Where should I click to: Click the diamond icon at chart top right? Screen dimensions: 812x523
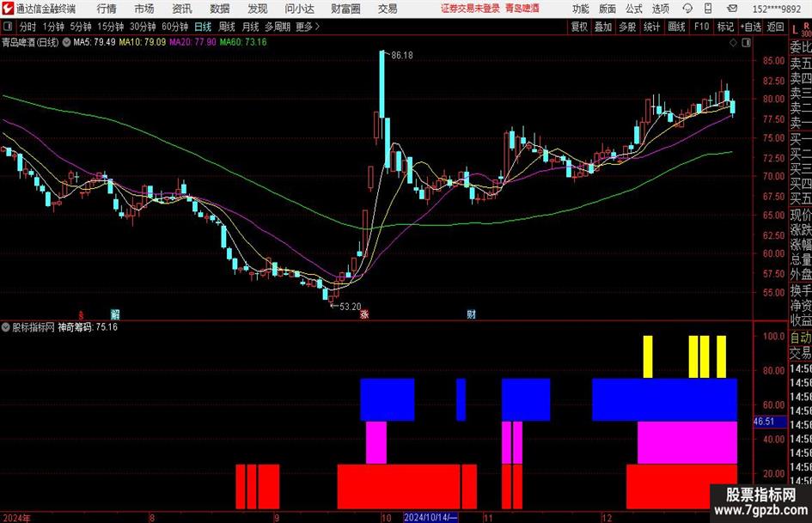point(733,43)
